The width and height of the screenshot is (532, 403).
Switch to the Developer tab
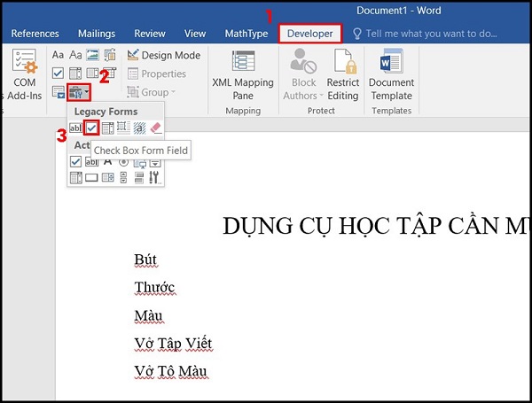[x=310, y=34]
